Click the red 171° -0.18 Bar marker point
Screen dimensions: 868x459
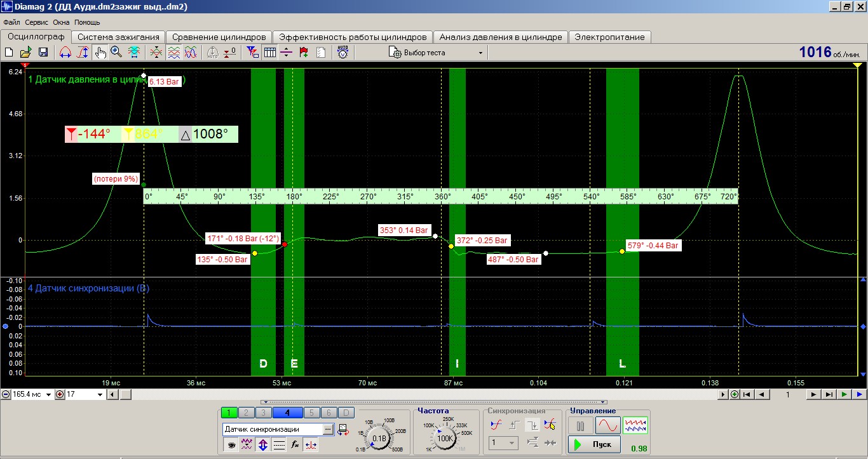tap(285, 244)
